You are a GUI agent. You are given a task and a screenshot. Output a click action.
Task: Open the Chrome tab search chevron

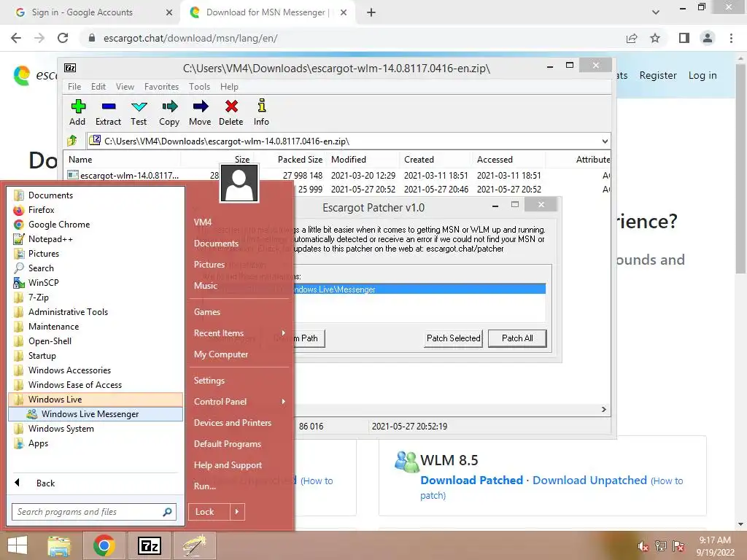point(656,12)
